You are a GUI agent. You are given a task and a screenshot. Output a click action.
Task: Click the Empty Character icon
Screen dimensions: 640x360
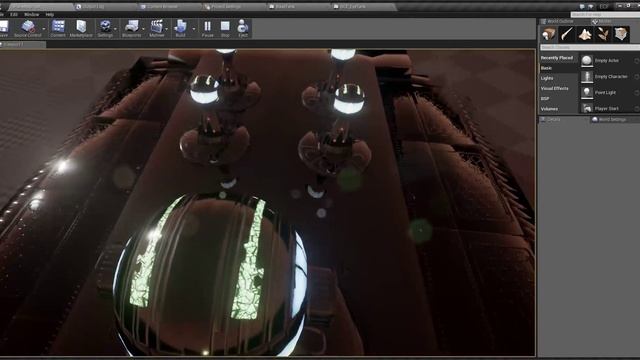(587, 76)
